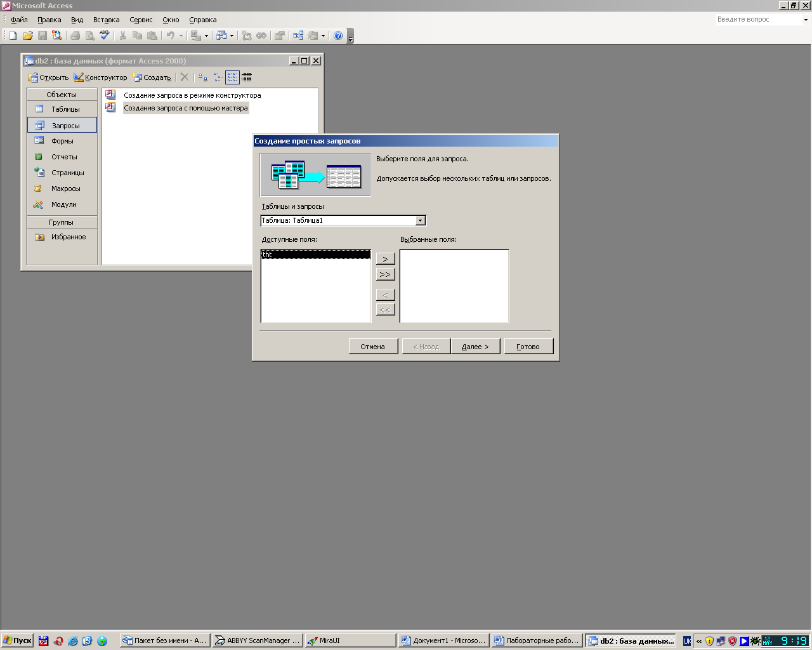The width and height of the screenshot is (812, 650).
Task: Expand hidden tray icons with chevron
Action: click(699, 641)
